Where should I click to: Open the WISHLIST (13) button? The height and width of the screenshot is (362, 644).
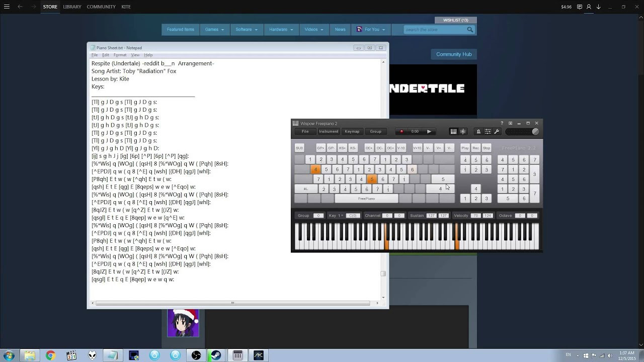coord(455,20)
